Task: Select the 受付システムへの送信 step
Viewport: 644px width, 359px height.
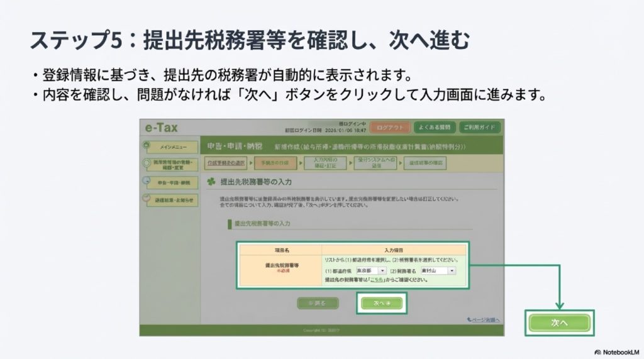Action: tap(375, 162)
